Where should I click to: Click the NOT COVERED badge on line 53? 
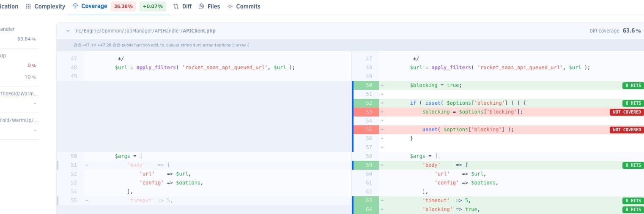[626, 112]
